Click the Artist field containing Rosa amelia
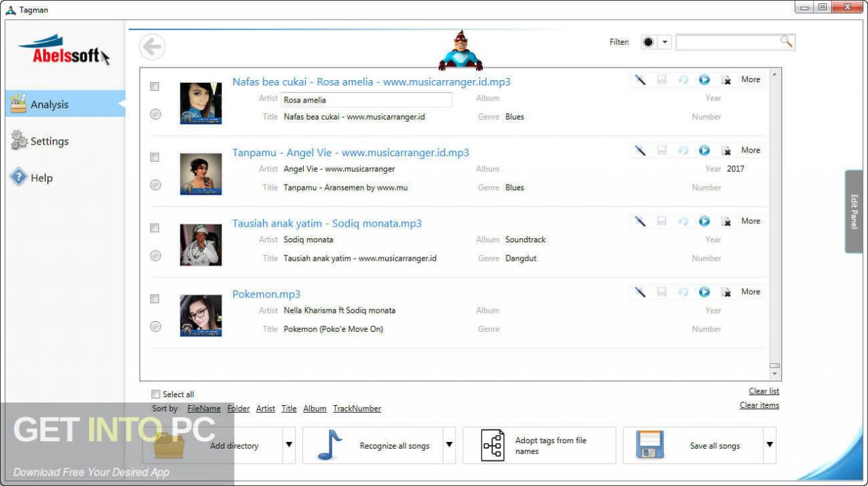Viewport: 868px width, 486px height. point(366,100)
